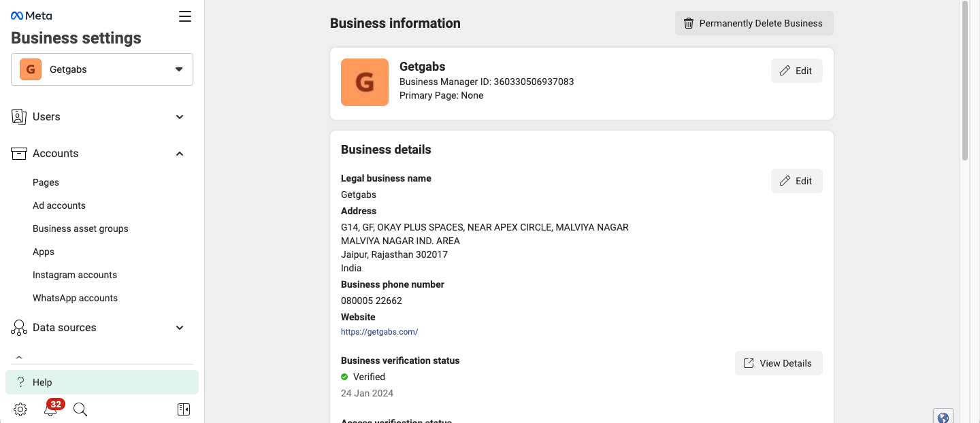980x423 pixels.
Task: Click Primary Page: None text
Action: point(441,95)
